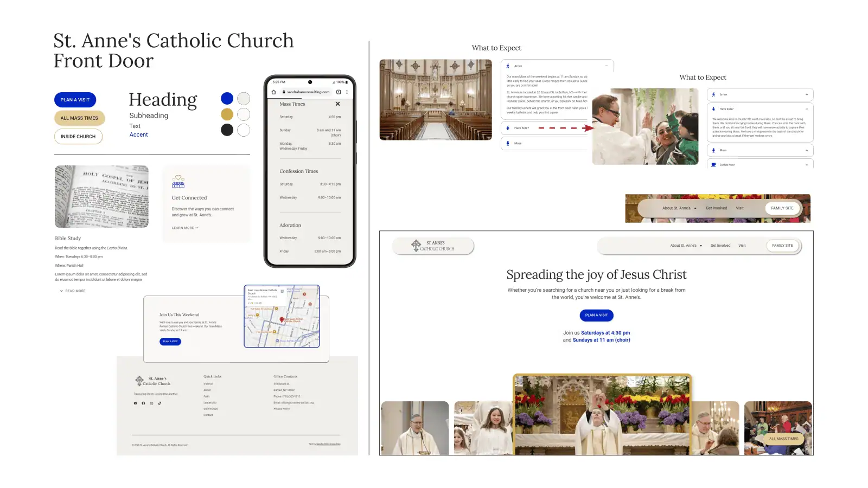
Task: Open Get Involved in the main header
Action: point(720,246)
